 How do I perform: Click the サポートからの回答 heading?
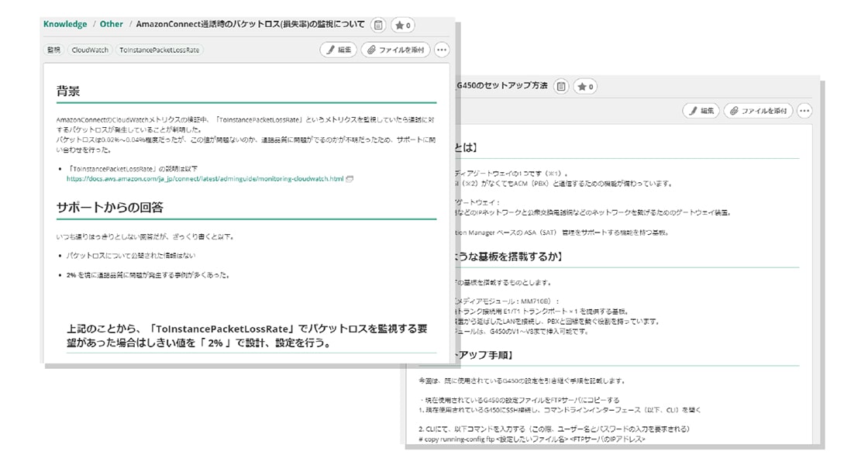pyautogui.click(x=109, y=207)
